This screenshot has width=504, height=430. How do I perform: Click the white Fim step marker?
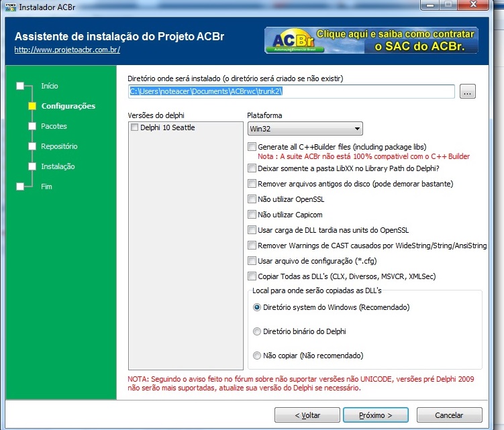click(x=20, y=186)
